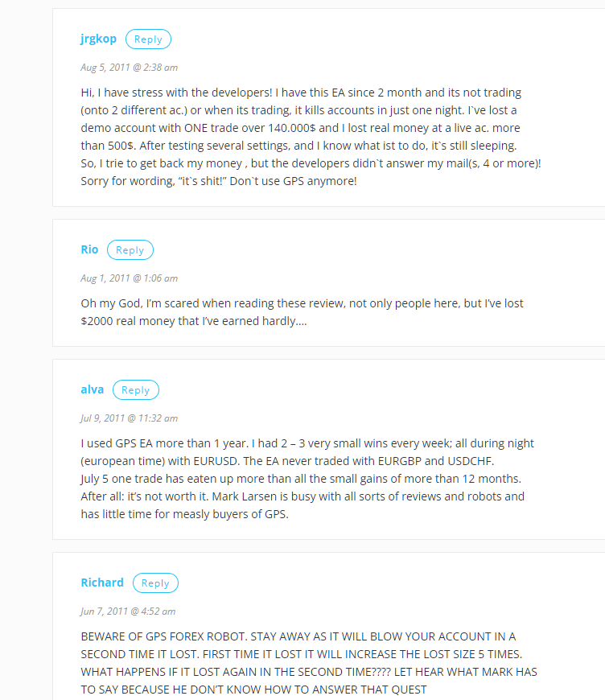Open alva's commenter name link
605x700 pixels.
pyautogui.click(x=93, y=389)
